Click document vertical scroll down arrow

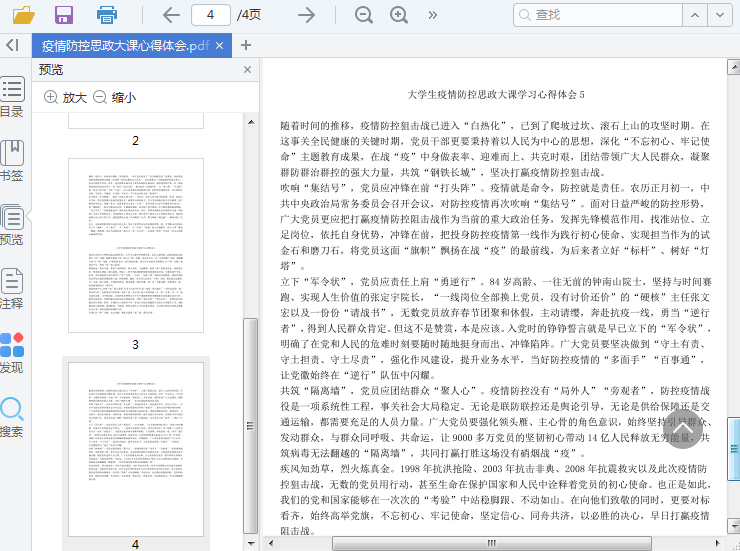pos(734,525)
